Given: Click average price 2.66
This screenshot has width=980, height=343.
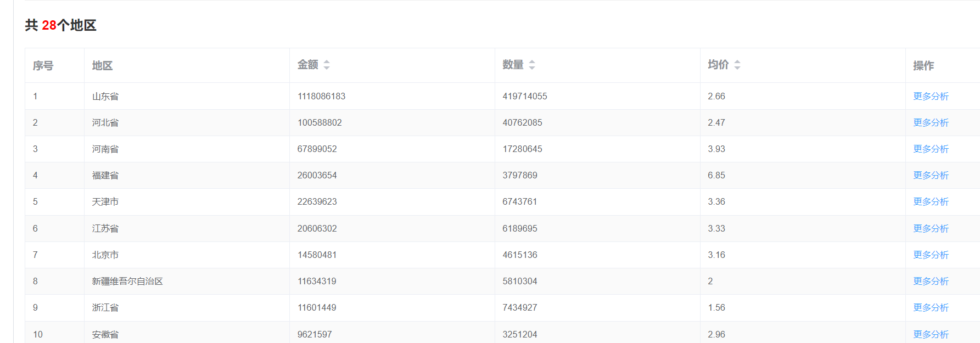Looking at the screenshot, I should (716, 96).
